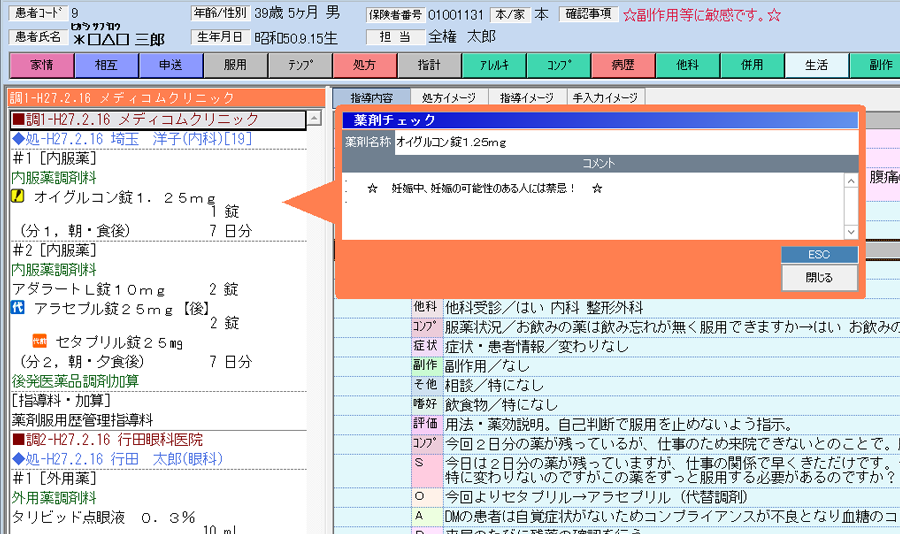The height and width of the screenshot is (534, 900).
Task: Click the 生年月日 value 昭和50.9.15生
Action: (296, 38)
